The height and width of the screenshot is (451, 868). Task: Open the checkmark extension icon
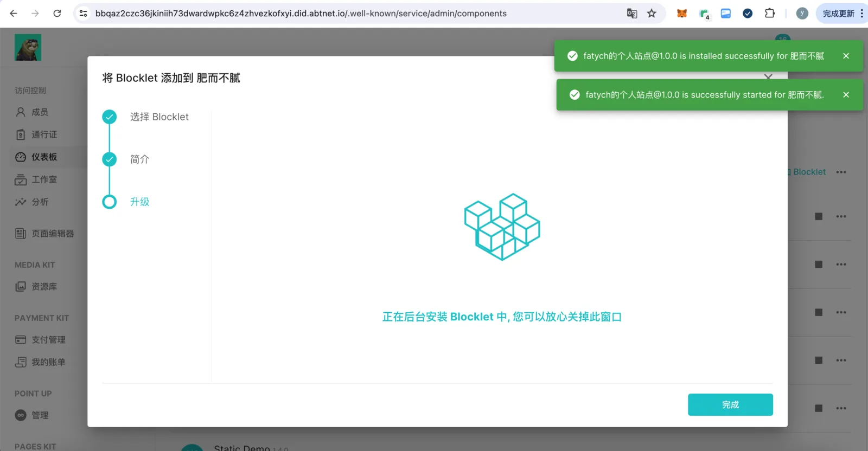point(748,14)
